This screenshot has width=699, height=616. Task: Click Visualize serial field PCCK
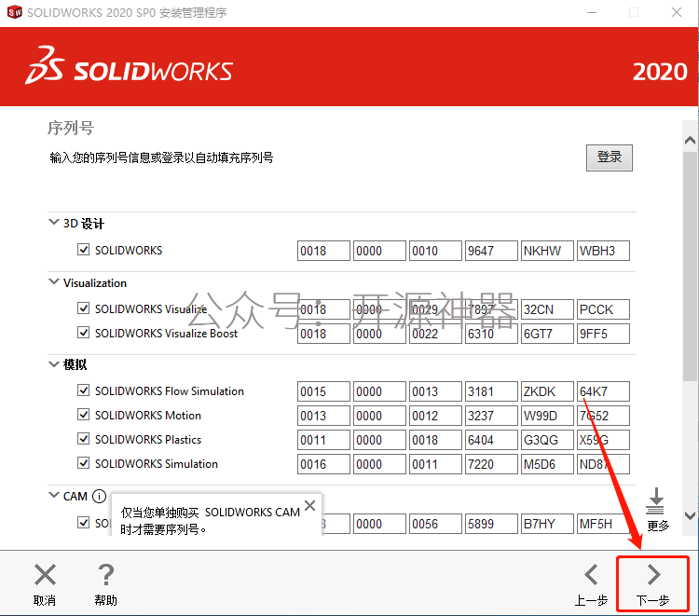coord(603,309)
